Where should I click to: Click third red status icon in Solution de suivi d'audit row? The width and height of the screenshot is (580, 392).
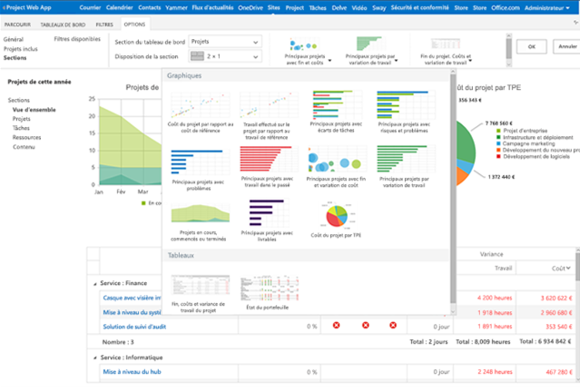click(393, 325)
